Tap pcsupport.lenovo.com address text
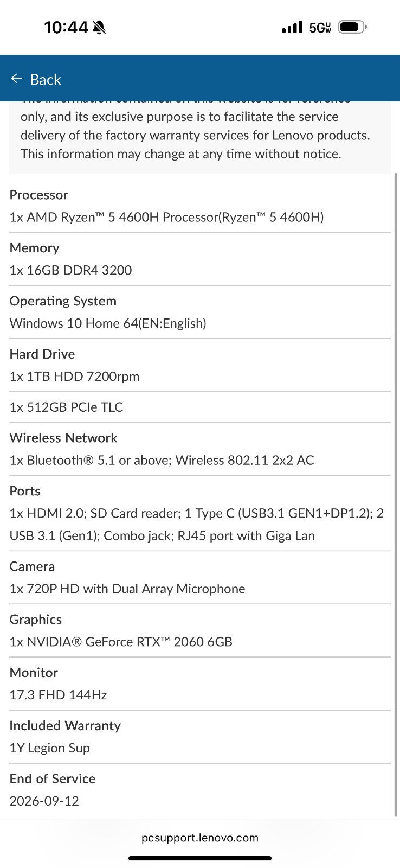The image size is (400, 868). tap(200, 838)
